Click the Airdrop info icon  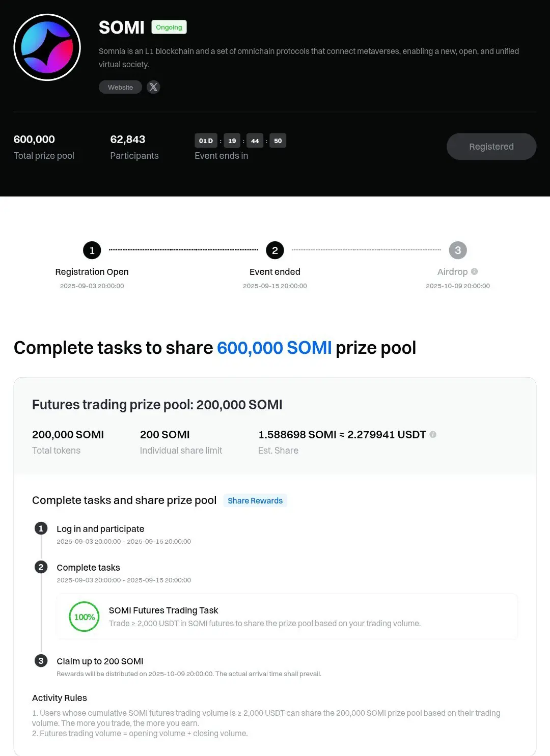point(475,271)
